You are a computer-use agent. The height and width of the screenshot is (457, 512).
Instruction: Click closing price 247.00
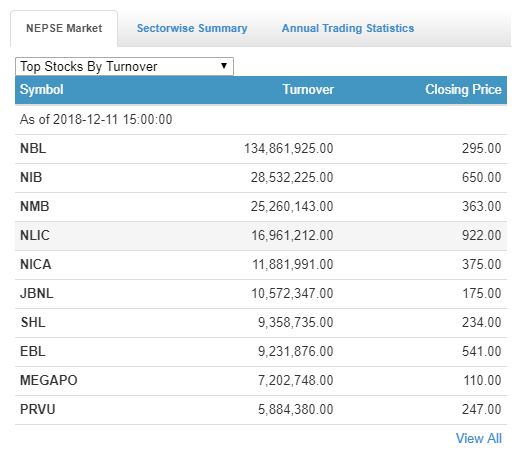[482, 410]
